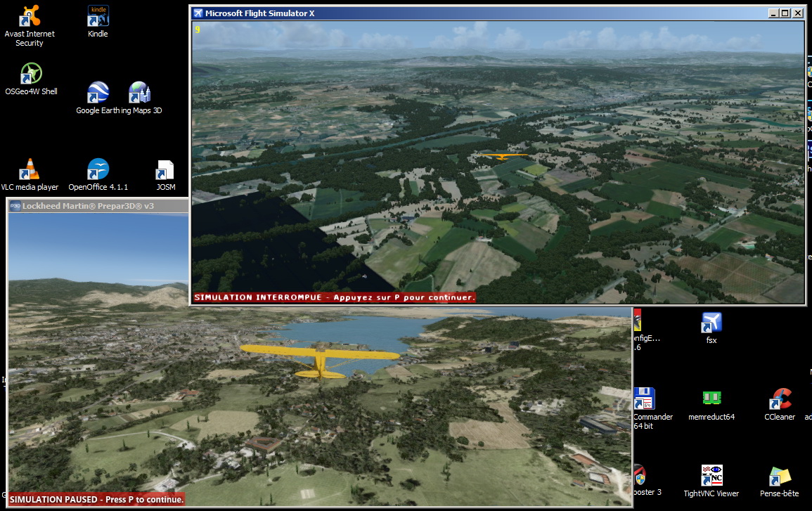Click the Prepar3D window title bar icon
This screenshot has width=812, height=511.
click(x=15, y=206)
